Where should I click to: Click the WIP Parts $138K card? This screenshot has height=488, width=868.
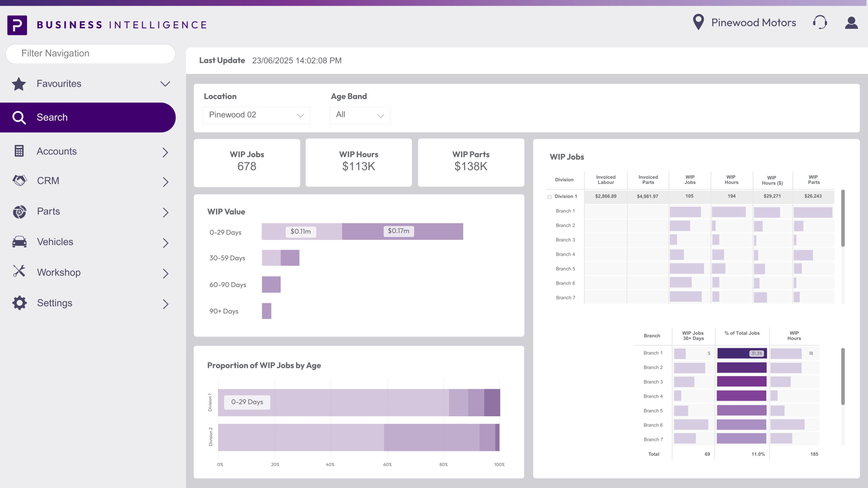(x=471, y=163)
